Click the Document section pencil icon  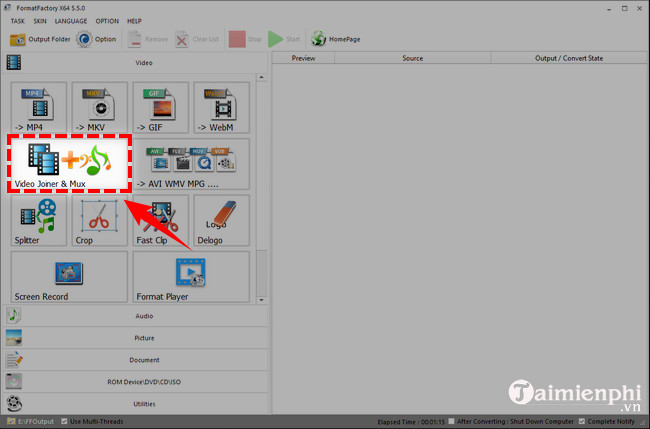[14, 360]
